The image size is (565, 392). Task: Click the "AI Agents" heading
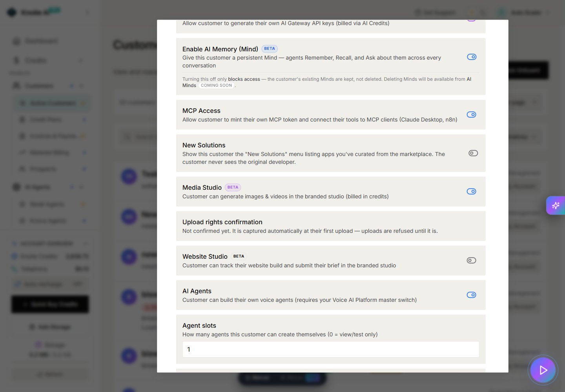(x=197, y=291)
